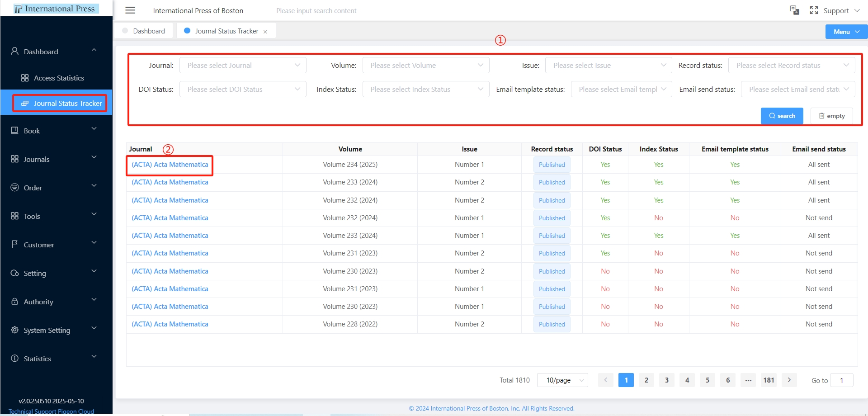868x416 pixels.
Task: Click the Go to page number field
Action: (841, 380)
